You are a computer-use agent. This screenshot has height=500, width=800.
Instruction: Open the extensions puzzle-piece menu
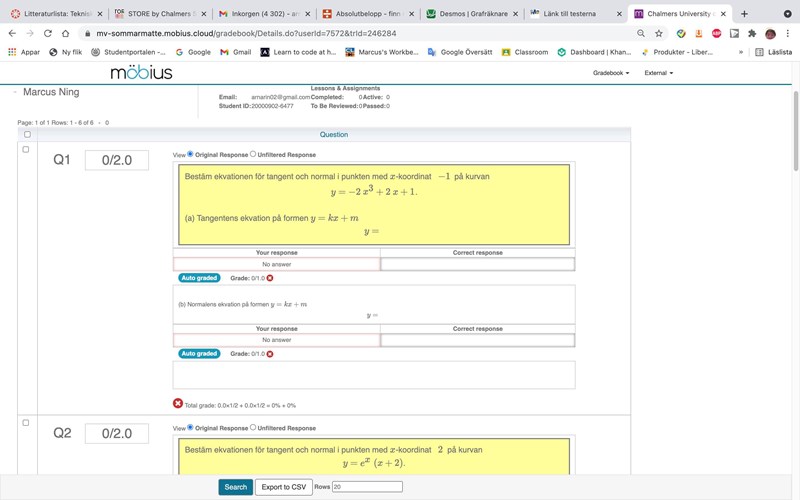click(x=752, y=33)
